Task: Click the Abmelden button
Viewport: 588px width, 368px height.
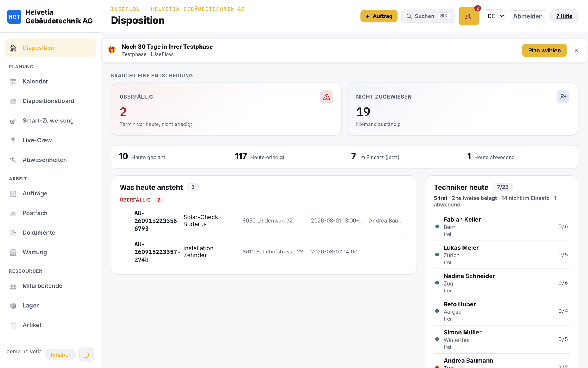Action: click(x=528, y=16)
